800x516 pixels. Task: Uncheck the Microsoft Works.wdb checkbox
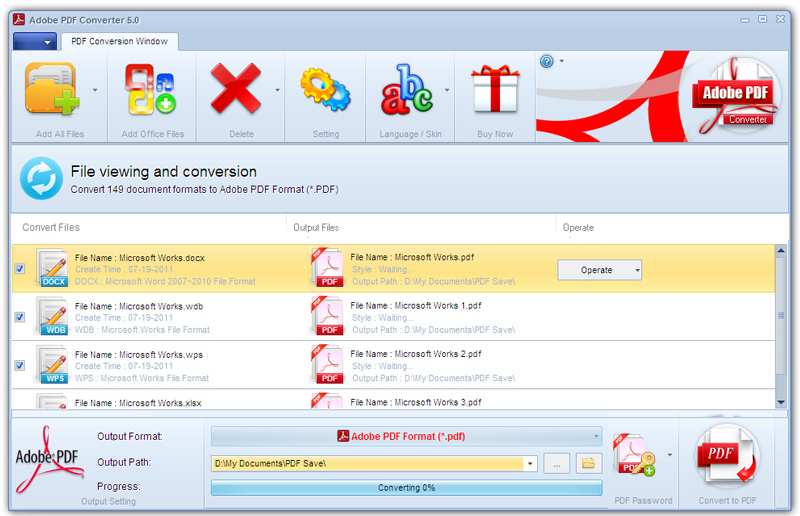19,317
